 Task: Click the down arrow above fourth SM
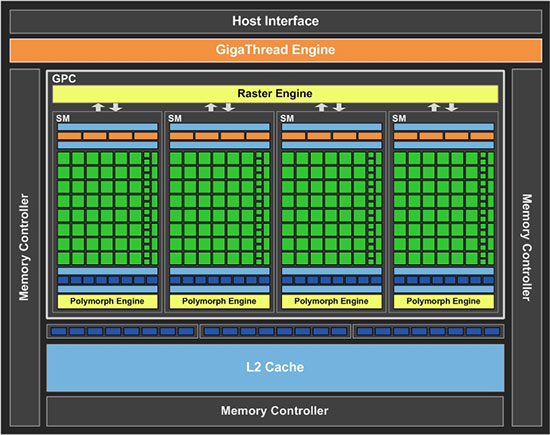coord(452,107)
